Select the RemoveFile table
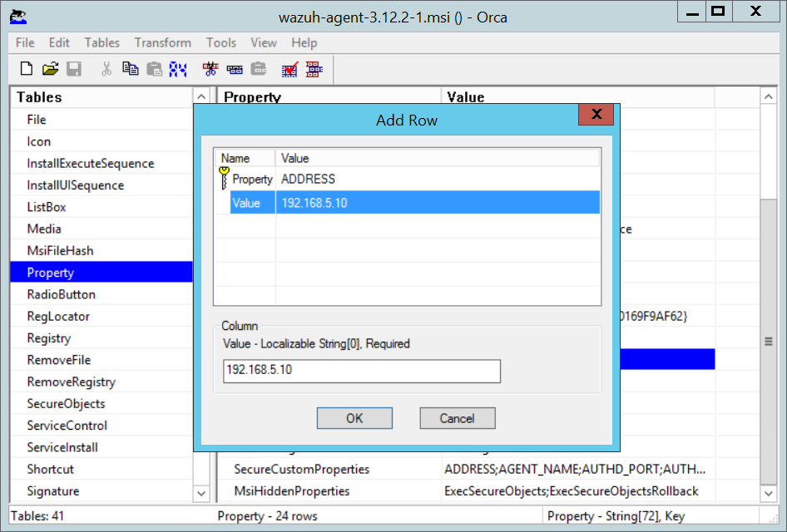787x532 pixels. [x=101, y=360]
